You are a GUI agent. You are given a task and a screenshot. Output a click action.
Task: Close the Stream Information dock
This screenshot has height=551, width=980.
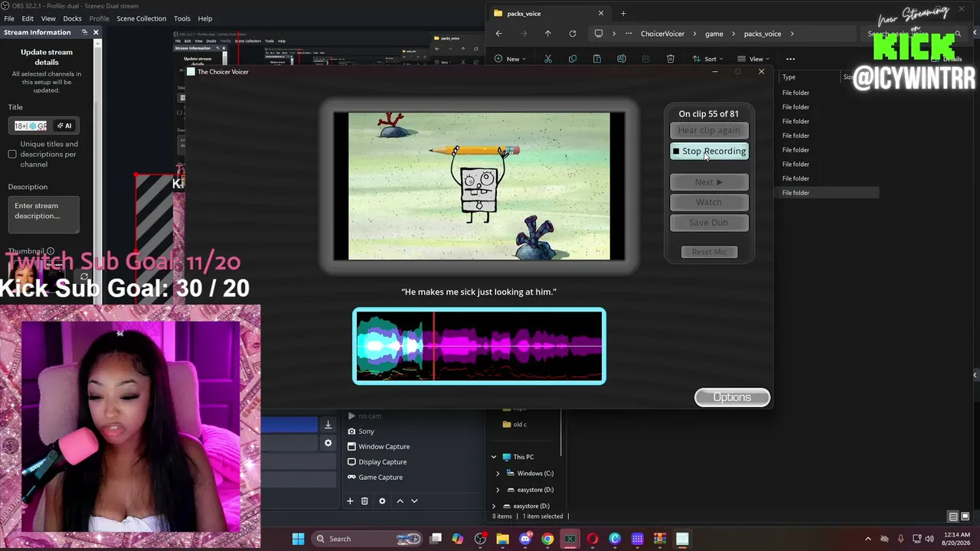pos(96,32)
